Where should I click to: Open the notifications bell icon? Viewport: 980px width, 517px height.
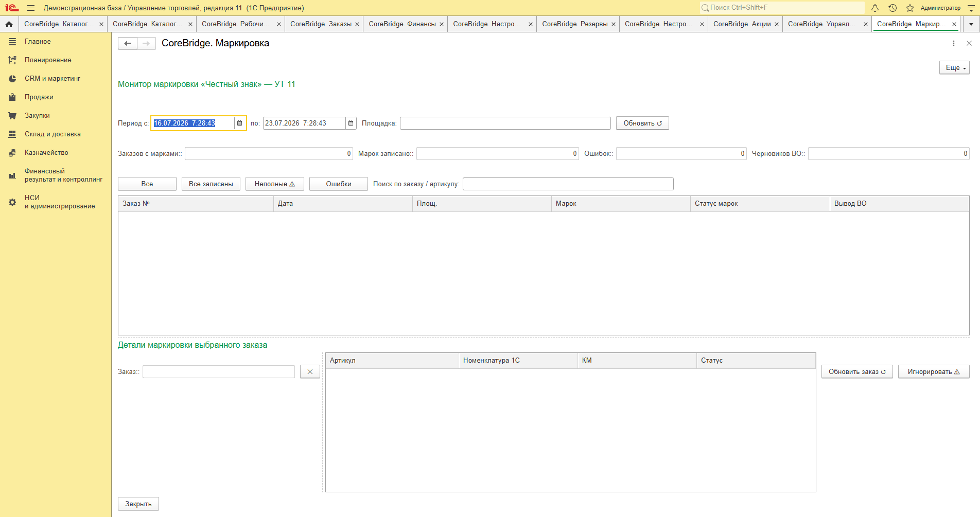(x=875, y=8)
